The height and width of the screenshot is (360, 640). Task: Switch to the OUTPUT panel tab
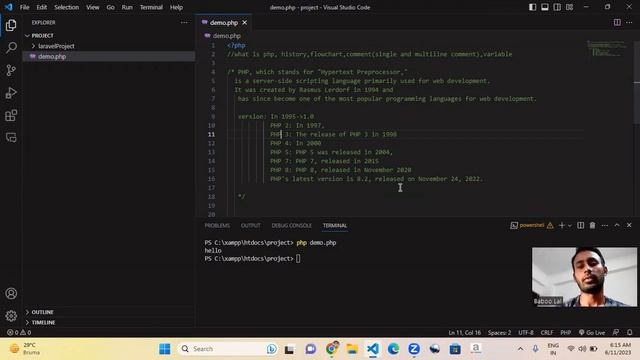pyautogui.click(x=251, y=225)
